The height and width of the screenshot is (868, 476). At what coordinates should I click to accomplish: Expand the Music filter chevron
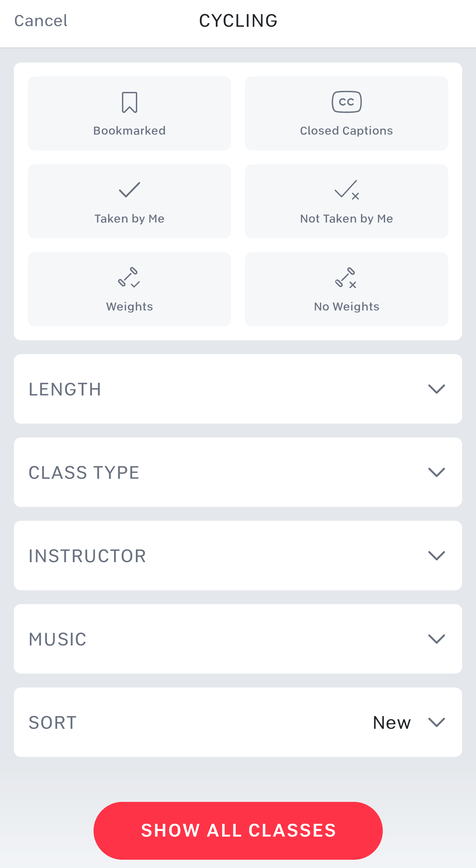point(436,639)
